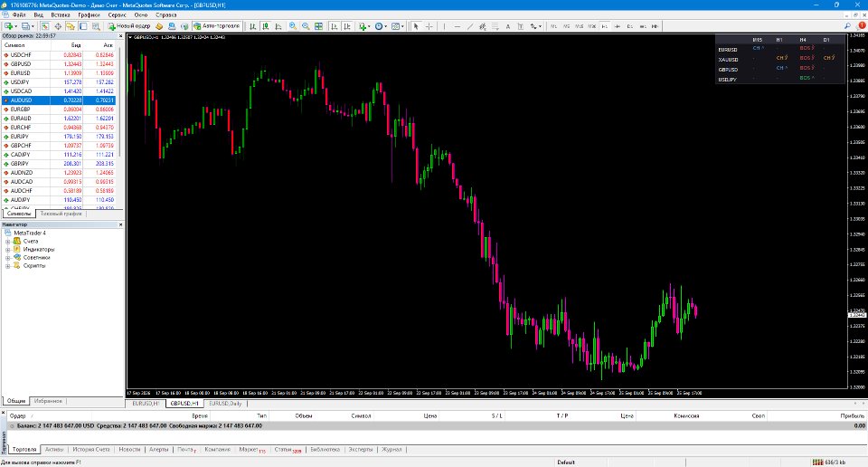Switch to the Тиковый график tab
The height and width of the screenshot is (467, 868).
(x=61, y=214)
